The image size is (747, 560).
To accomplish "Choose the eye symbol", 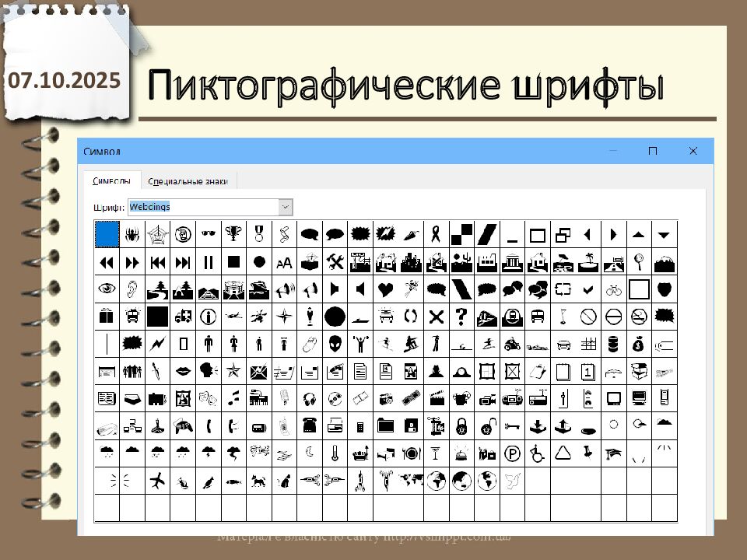I will pos(107,289).
